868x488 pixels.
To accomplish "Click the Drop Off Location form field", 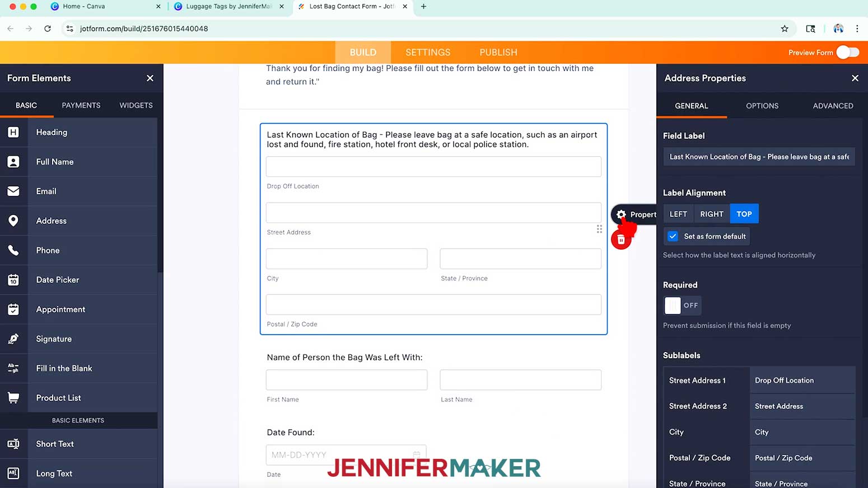I will pos(433,167).
